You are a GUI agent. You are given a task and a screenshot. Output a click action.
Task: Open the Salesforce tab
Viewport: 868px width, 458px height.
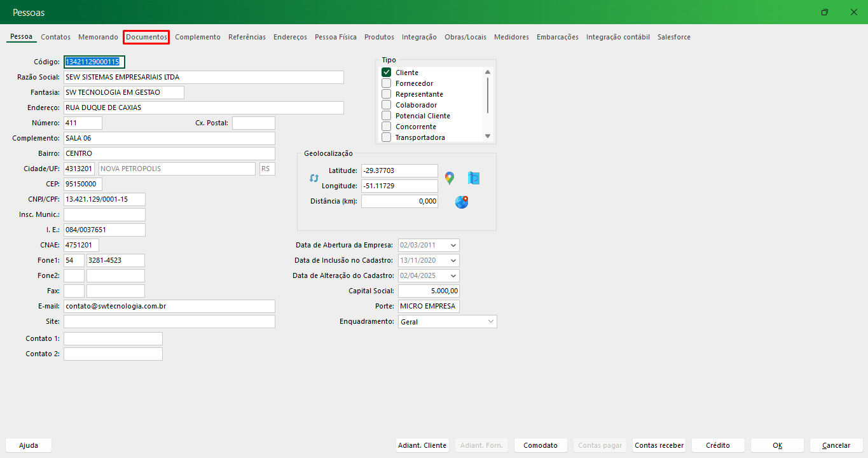pos(674,37)
